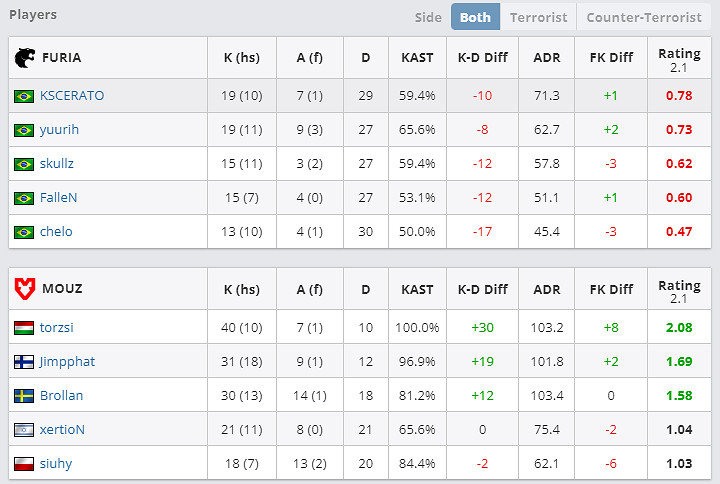Select the Both side filter
The width and height of the screenshot is (720, 484).
click(x=475, y=17)
